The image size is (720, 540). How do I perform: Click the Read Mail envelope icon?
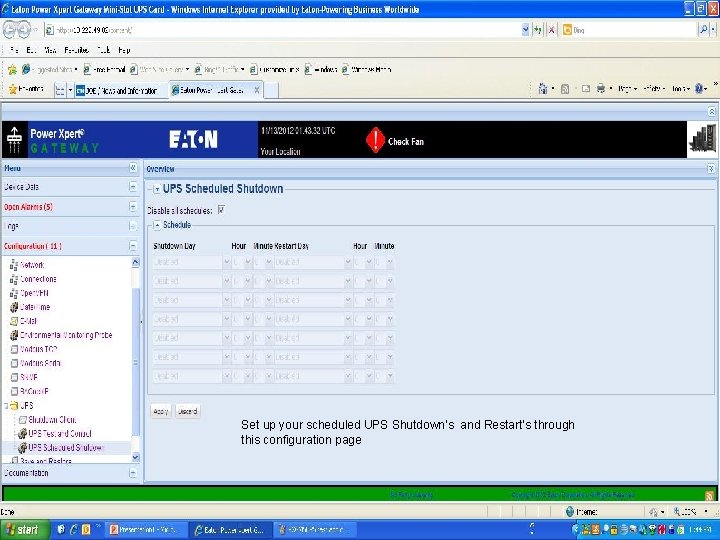point(586,89)
